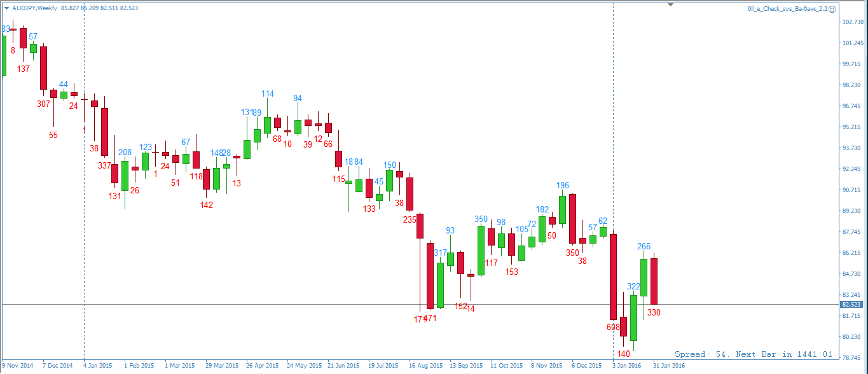Click the 3 Jan 2016 date label
Screen dimensions: 868x374
[627, 366]
